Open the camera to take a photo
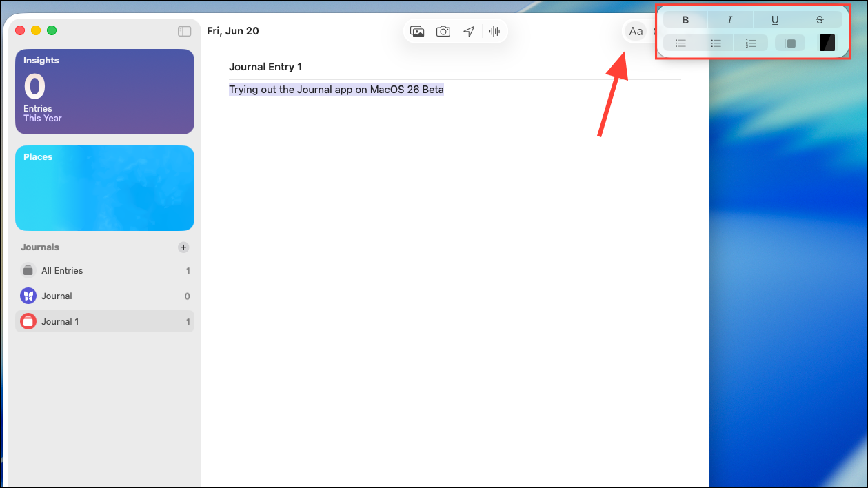The height and width of the screenshot is (488, 868). pos(443,31)
